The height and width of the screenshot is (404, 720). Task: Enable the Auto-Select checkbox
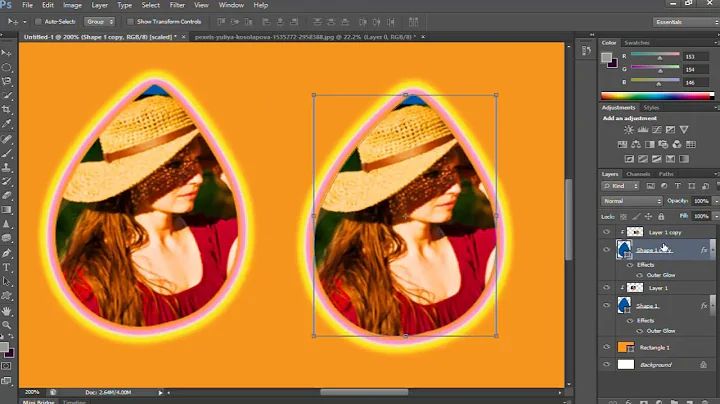39,22
